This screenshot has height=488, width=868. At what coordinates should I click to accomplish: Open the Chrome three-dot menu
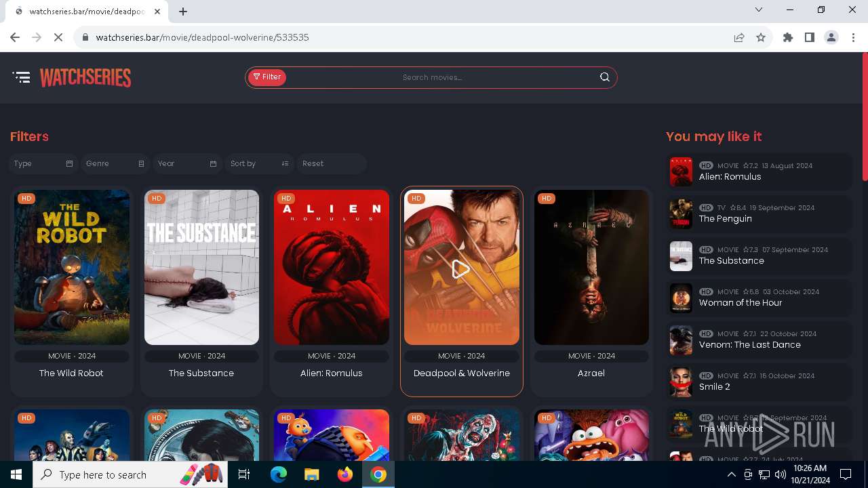pyautogui.click(x=853, y=37)
